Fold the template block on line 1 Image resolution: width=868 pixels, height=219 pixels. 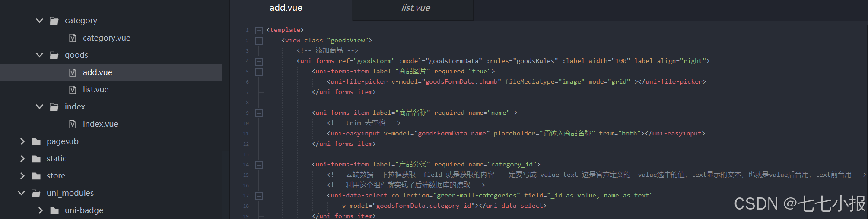(259, 30)
